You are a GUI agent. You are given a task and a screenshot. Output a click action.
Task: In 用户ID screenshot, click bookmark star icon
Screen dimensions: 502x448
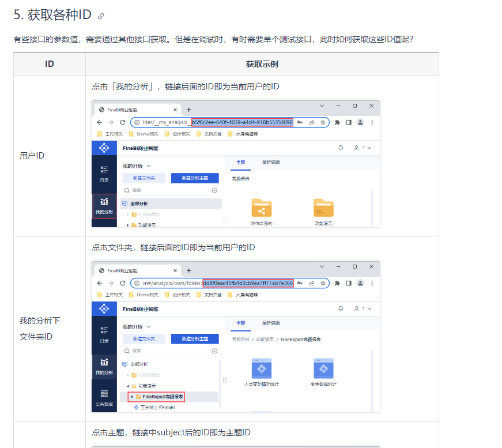[x=323, y=122]
